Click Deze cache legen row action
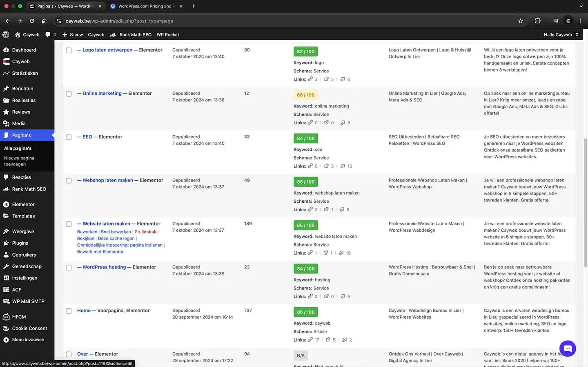 [x=116, y=238]
